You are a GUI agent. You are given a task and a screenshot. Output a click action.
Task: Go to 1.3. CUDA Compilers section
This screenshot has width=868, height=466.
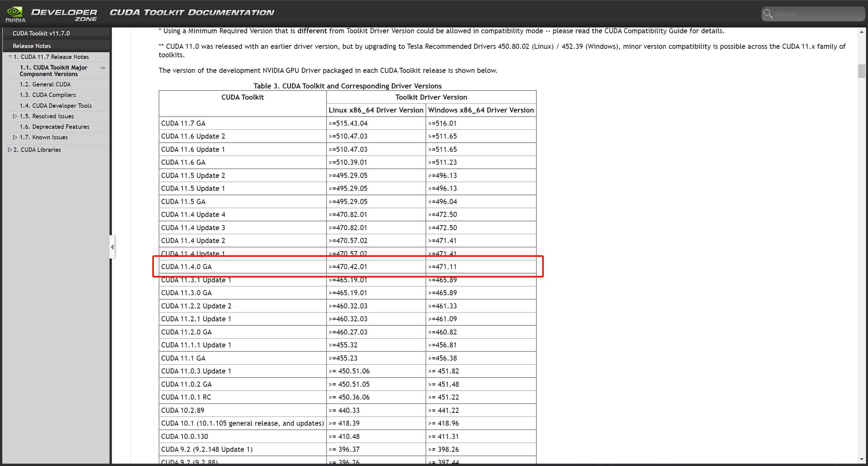(x=47, y=95)
